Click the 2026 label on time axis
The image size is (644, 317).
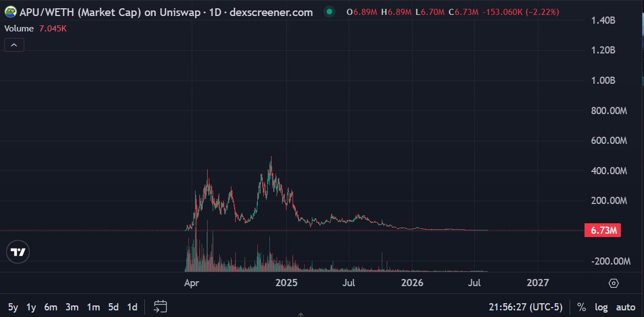pyautogui.click(x=412, y=283)
